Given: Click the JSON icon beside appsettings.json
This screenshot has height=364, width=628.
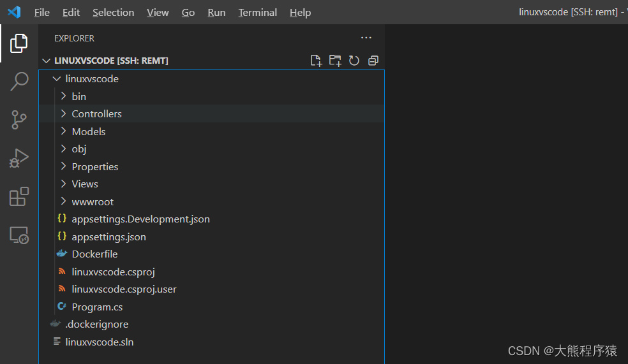Looking at the screenshot, I should (62, 236).
